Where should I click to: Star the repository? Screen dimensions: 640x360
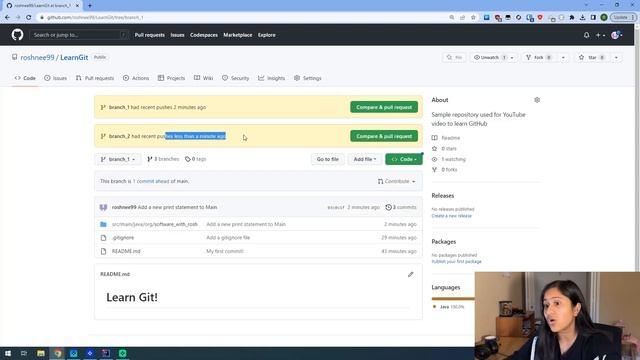click(x=592, y=58)
